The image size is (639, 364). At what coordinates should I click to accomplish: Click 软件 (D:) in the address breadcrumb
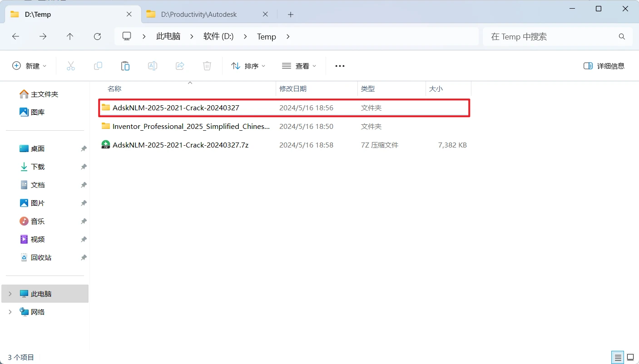(218, 37)
